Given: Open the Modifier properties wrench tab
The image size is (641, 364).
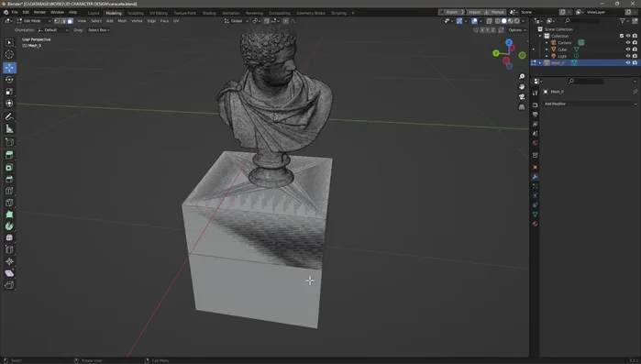Looking at the screenshot, I should coord(535,177).
